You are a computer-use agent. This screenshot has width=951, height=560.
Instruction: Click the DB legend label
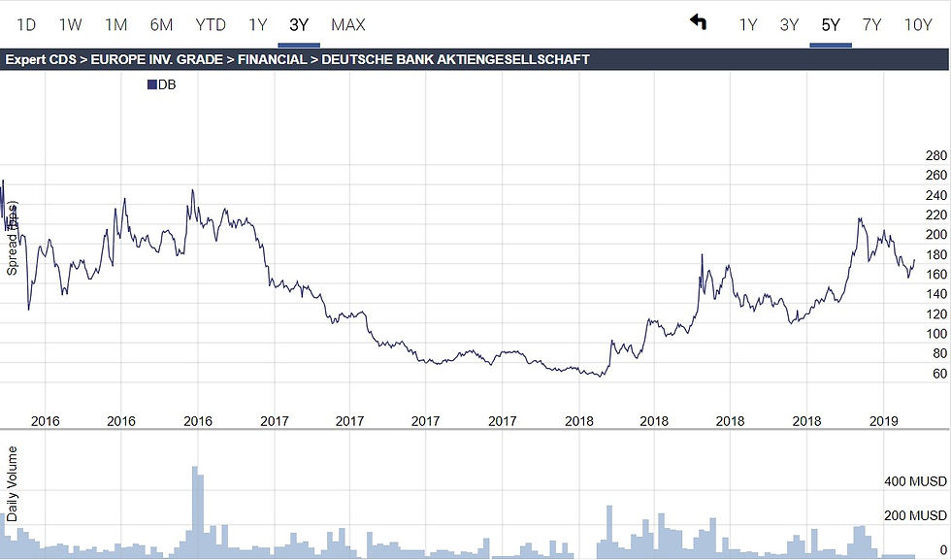click(x=167, y=85)
